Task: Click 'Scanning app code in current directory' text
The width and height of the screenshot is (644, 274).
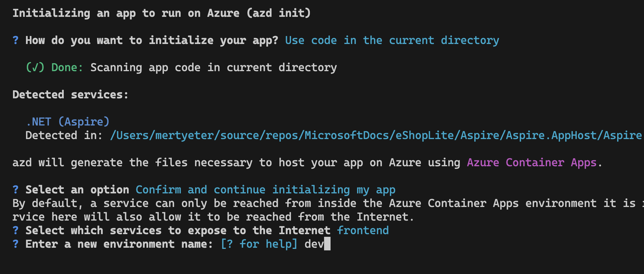Action: pos(214,68)
